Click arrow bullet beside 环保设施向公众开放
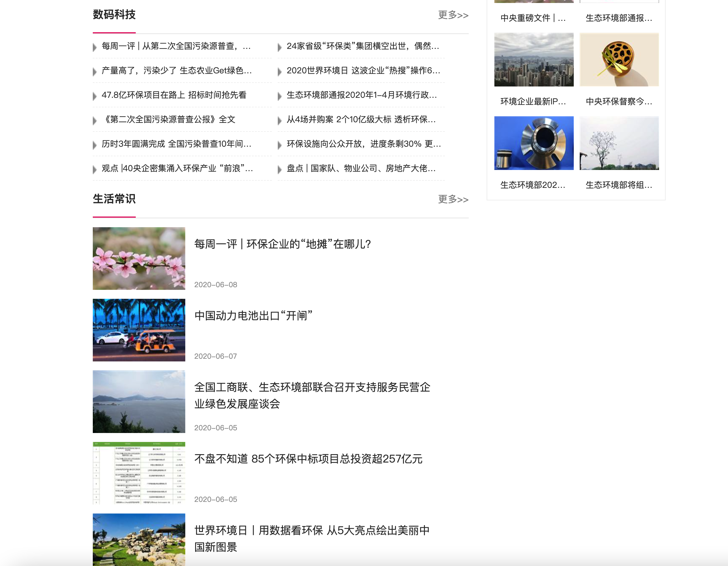Screen dimensions: 728x566 280,145
